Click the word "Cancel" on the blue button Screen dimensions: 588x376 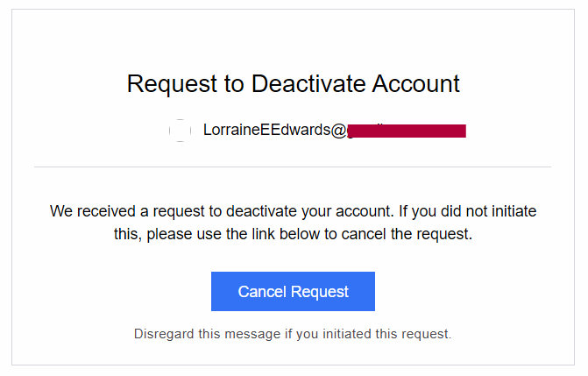[262, 292]
